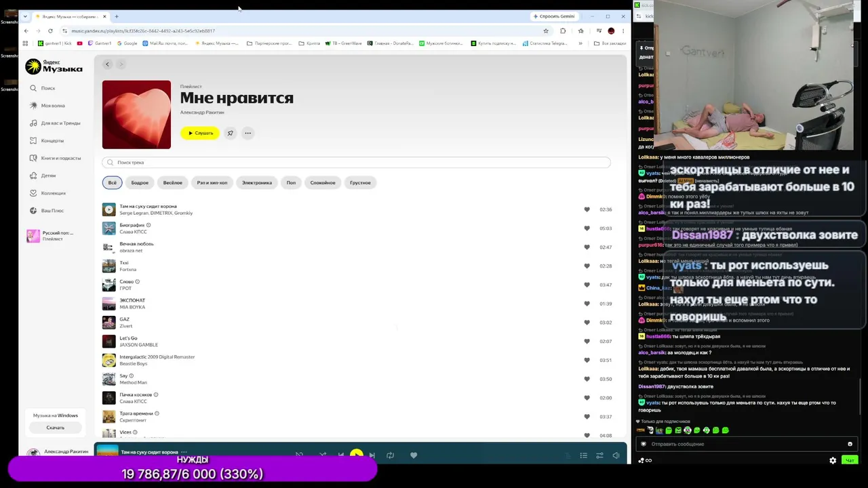The width and height of the screenshot is (868, 488).
Task: Open artist Слава КПСС under Биография
Action: pyautogui.click(x=133, y=232)
